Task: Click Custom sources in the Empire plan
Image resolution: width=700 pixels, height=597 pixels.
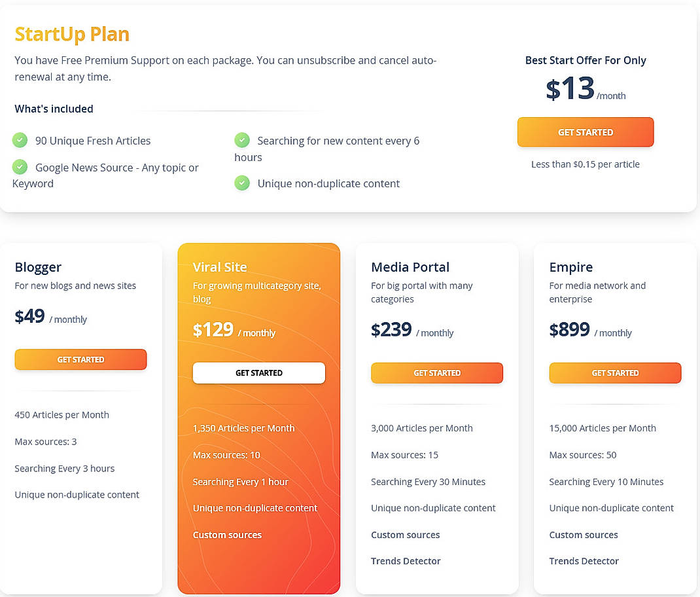Action: (584, 535)
